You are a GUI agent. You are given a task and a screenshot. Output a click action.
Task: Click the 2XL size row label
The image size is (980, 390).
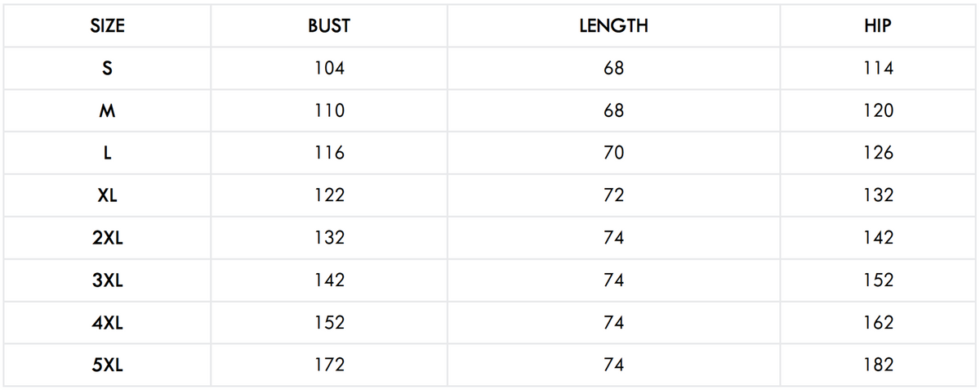click(107, 238)
